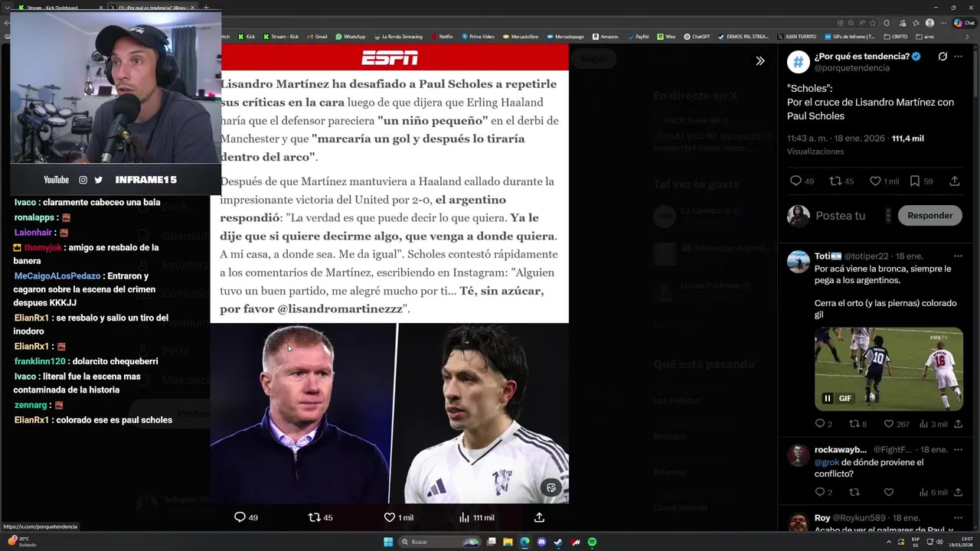Open the @porquetendencia profile handle
The image size is (980, 551).
point(852,68)
